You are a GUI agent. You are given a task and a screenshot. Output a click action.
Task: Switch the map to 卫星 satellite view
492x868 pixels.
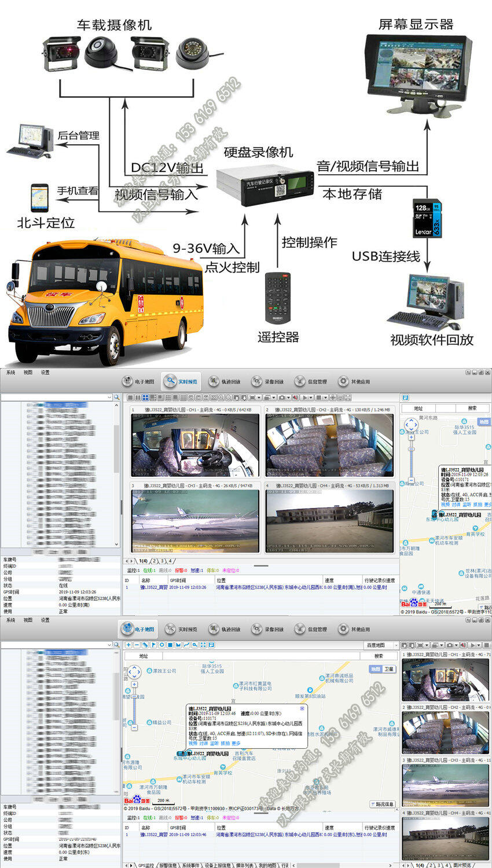[389, 669]
